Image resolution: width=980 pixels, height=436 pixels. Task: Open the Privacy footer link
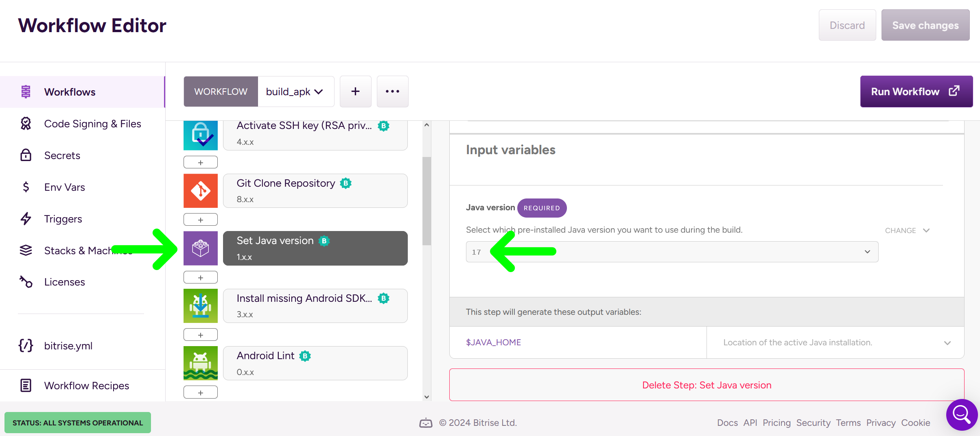pyautogui.click(x=881, y=423)
